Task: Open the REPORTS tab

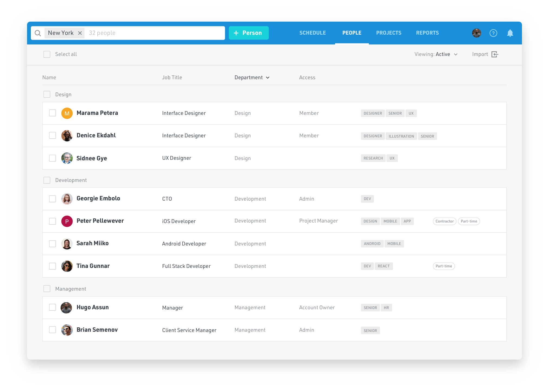Action: point(427,33)
